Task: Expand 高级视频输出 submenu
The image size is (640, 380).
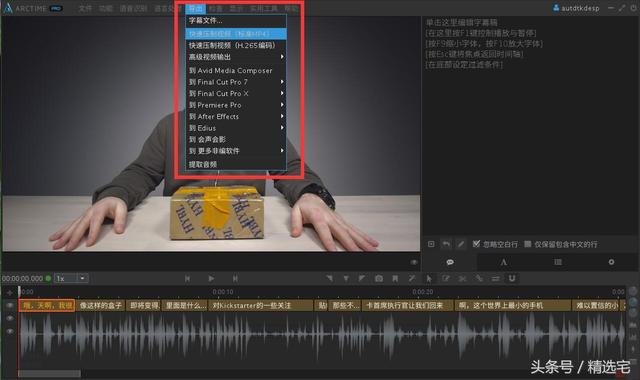Action: 236,57
